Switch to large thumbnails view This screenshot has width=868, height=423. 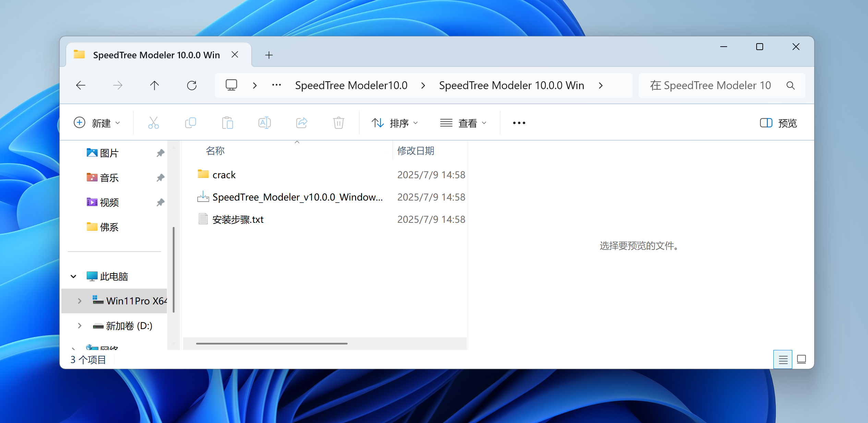click(801, 360)
